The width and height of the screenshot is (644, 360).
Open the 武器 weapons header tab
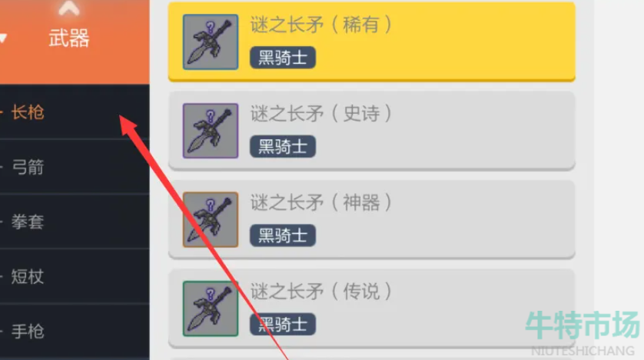click(69, 38)
